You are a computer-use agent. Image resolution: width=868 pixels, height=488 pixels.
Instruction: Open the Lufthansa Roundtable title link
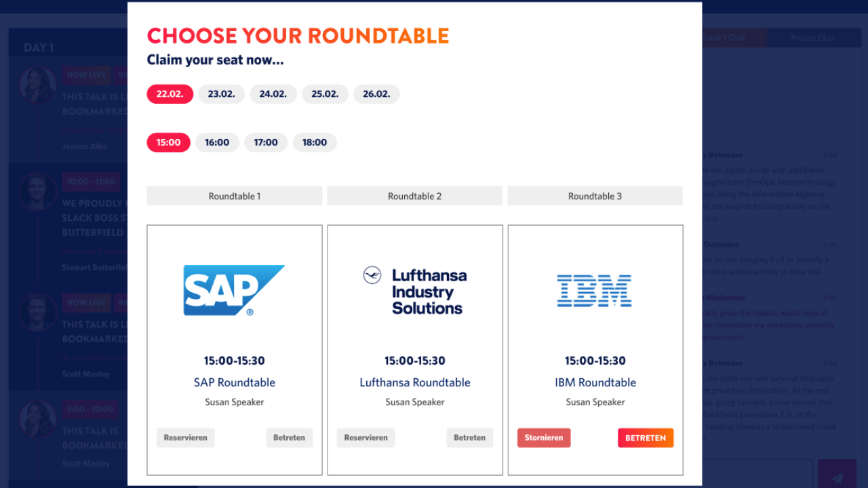pos(414,382)
